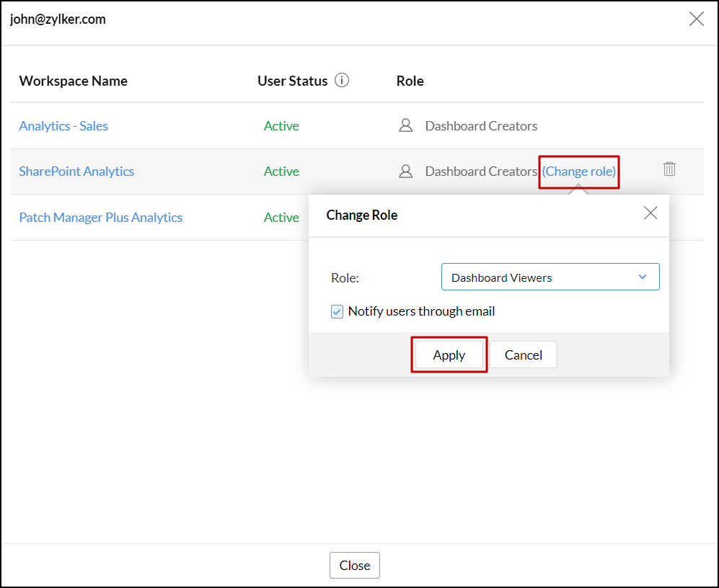
Task: Click the Close button at the bottom
Action: pyautogui.click(x=354, y=566)
